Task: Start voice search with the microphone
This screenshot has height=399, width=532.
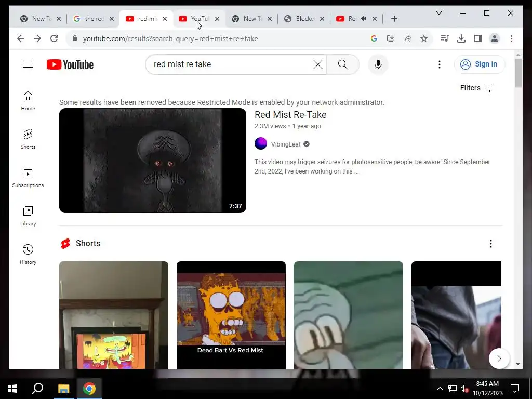Action: [378, 64]
